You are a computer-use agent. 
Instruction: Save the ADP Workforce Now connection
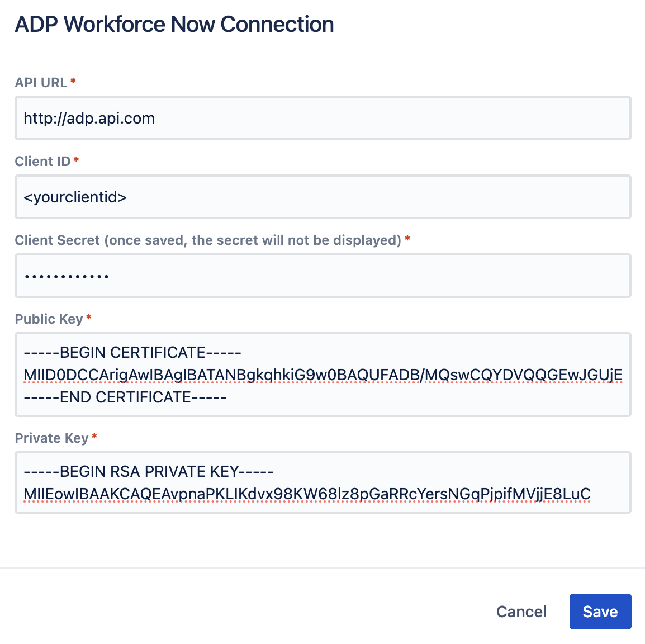600,612
